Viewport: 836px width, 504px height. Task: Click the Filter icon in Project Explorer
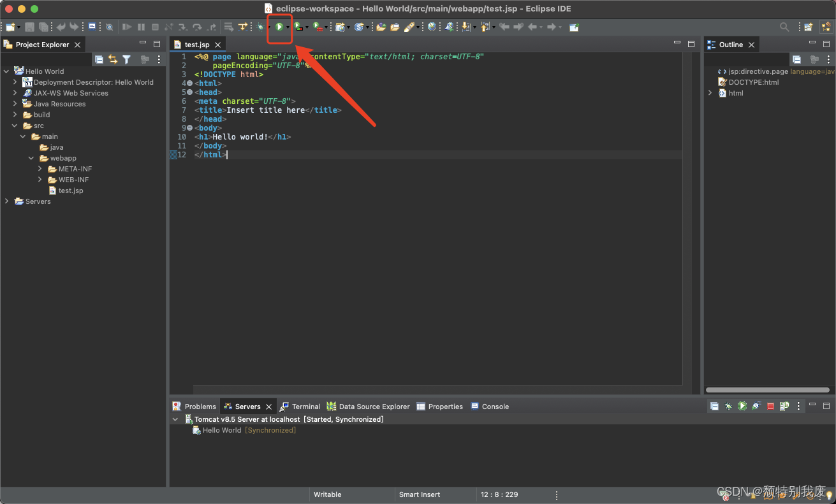click(126, 59)
